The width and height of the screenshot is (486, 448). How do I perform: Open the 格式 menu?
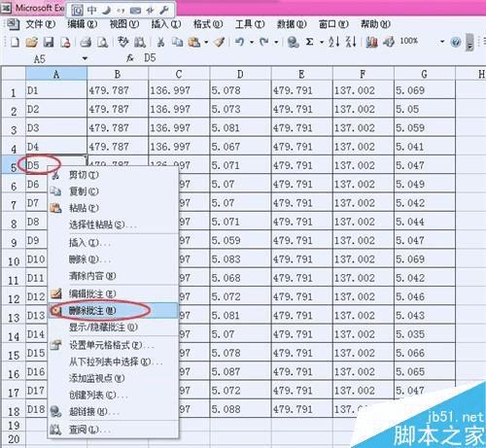tap(208, 24)
